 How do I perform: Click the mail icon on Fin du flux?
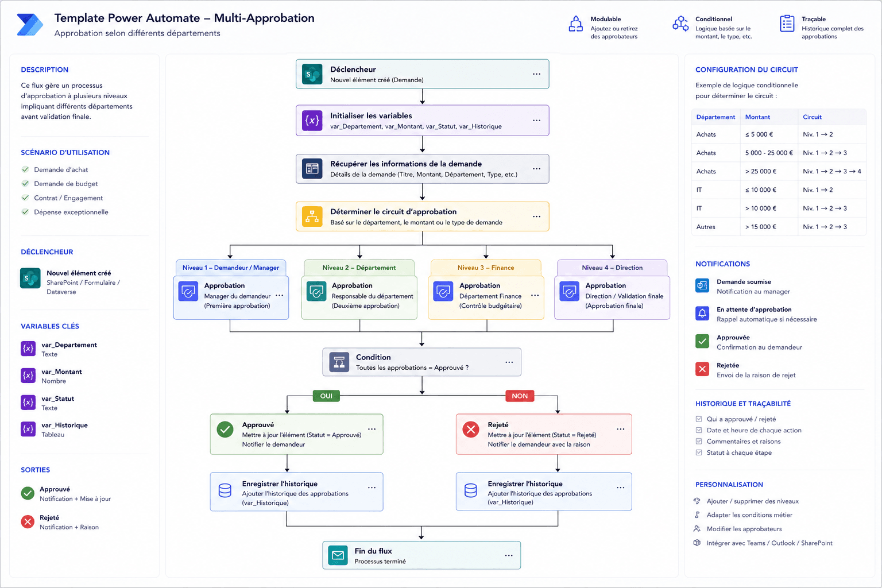[x=338, y=555]
